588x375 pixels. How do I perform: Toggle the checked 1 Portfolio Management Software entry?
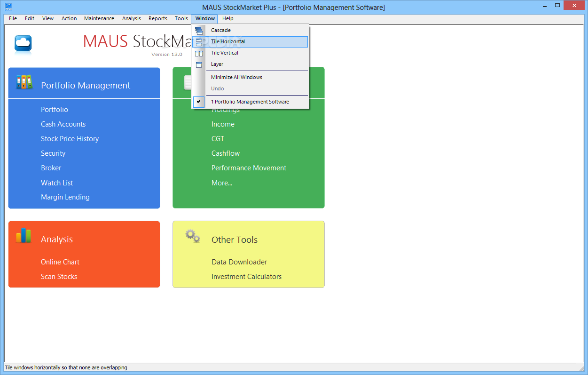pyautogui.click(x=250, y=102)
